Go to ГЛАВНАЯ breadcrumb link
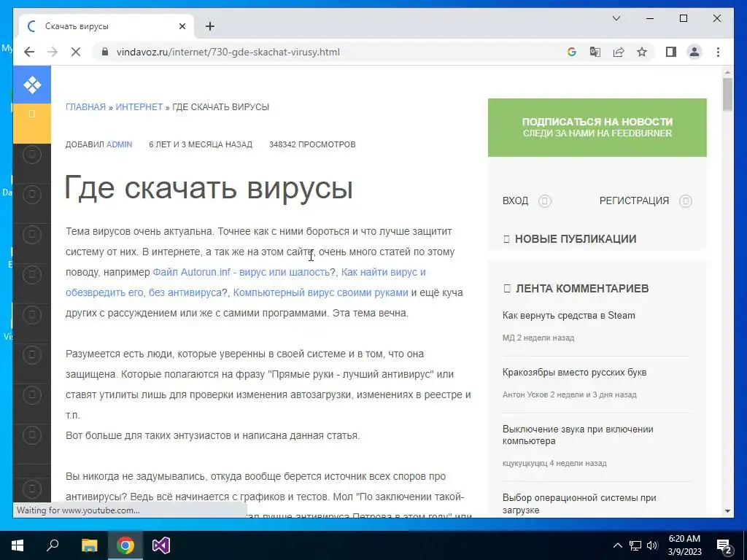This screenshot has width=747, height=560. [x=86, y=107]
